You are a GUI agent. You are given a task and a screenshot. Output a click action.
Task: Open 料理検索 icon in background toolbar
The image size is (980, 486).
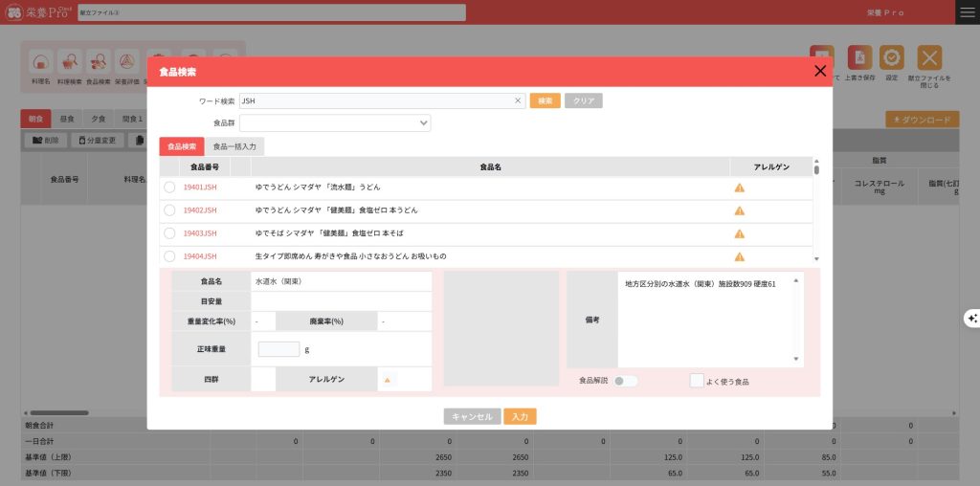[69, 61]
